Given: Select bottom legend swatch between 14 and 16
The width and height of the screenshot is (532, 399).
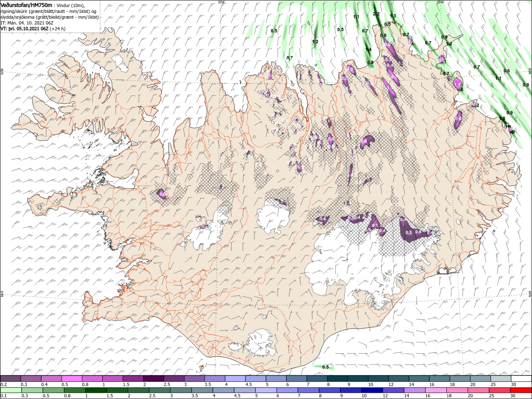Looking at the screenshot, I should [415, 390].
